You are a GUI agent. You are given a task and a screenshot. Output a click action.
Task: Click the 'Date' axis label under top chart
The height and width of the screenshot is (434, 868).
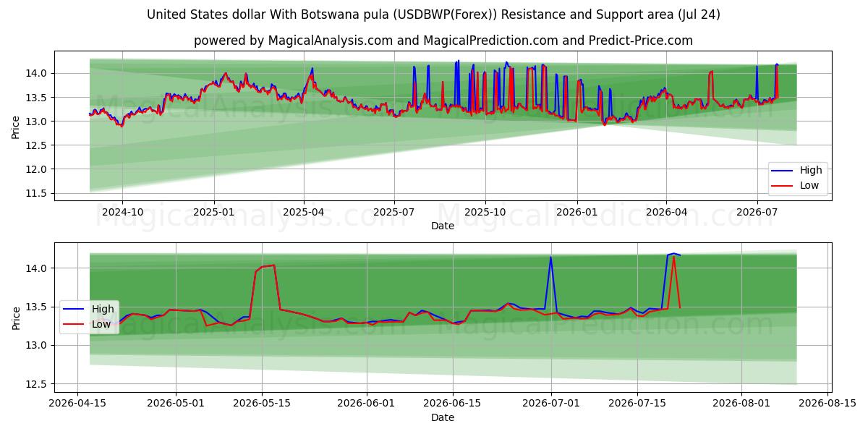pyautogui.click(x=443, y=226)
